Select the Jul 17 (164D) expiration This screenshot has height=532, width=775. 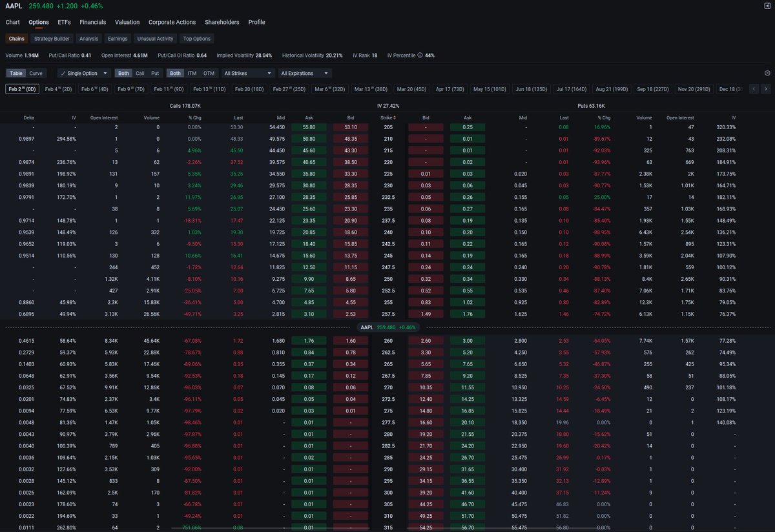point(572,89)
